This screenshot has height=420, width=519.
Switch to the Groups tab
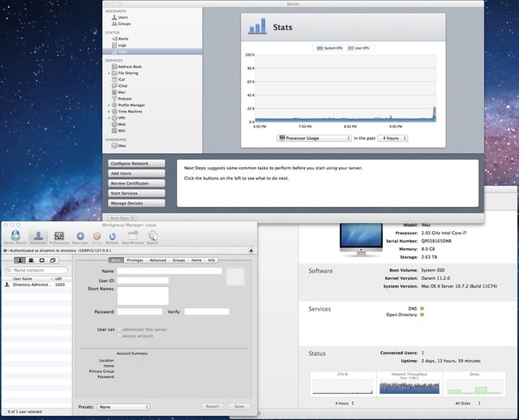(178, 260)
